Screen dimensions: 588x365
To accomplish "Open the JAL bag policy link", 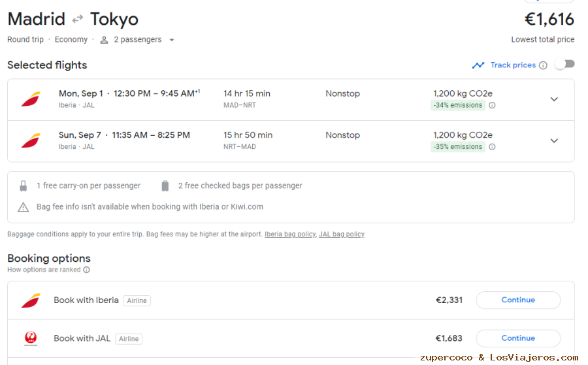I will [342, 234].
